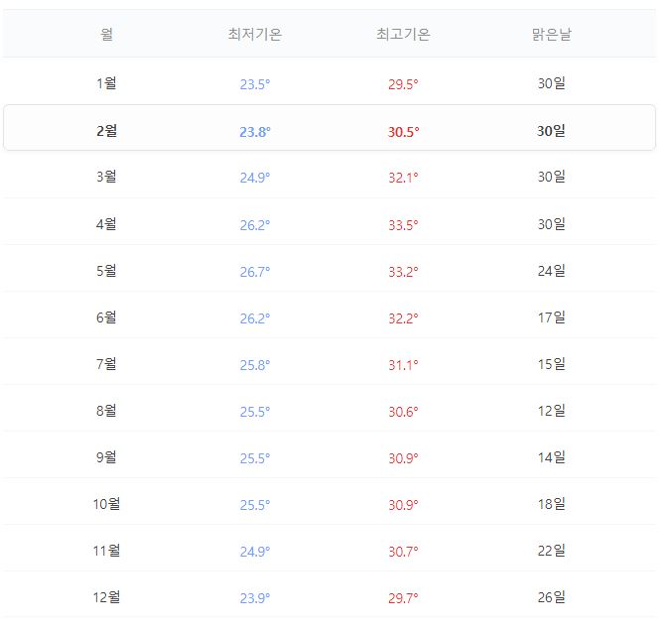Click the 맑은날 column header

click(552, 34)
